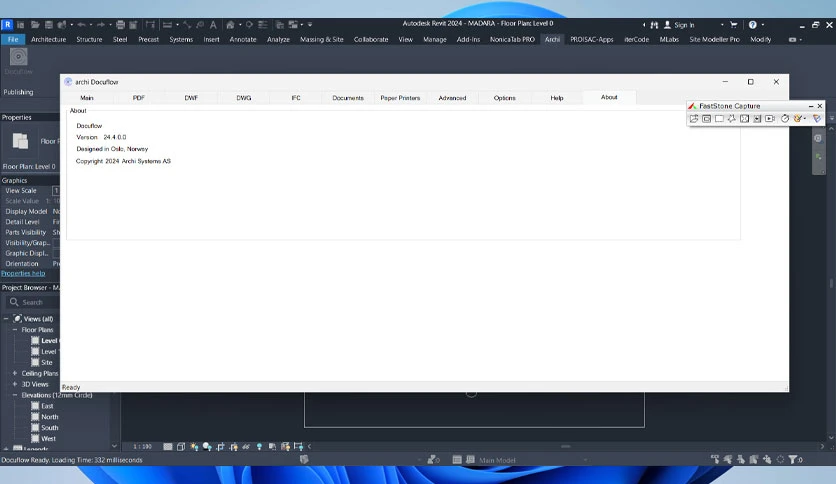
Task: Click the Text tool icon in quick access toolbar
Action: click(213, 25)
